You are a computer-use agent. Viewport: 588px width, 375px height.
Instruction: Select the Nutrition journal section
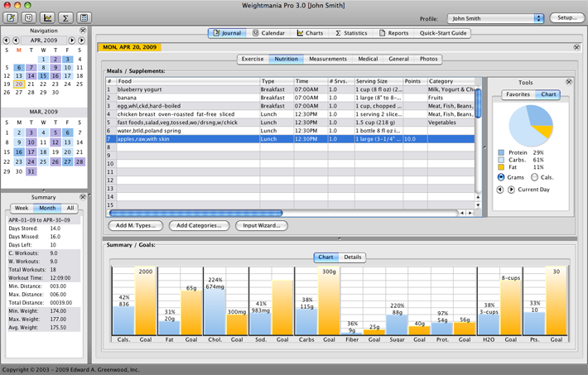pyautogui.click(x=286, y=59)
